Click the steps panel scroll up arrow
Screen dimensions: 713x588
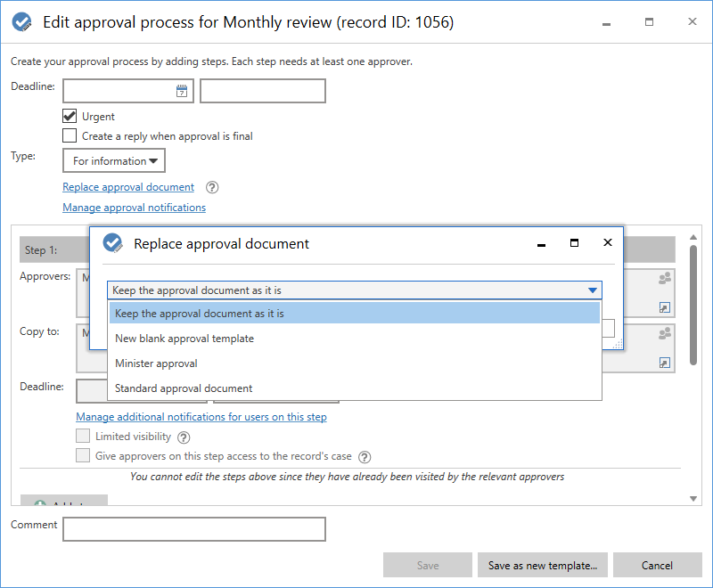pos(693,237)
